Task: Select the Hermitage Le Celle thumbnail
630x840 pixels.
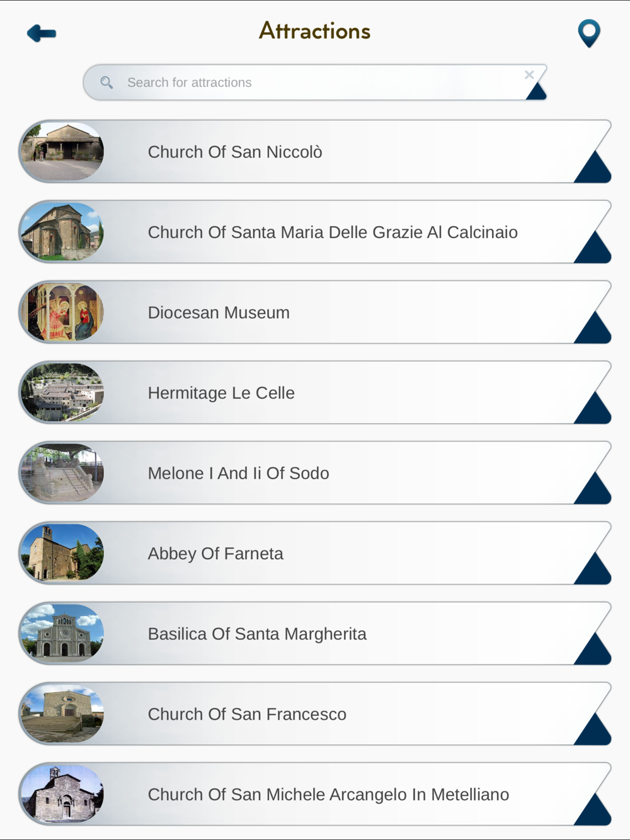Action: [x=62, y=393]
